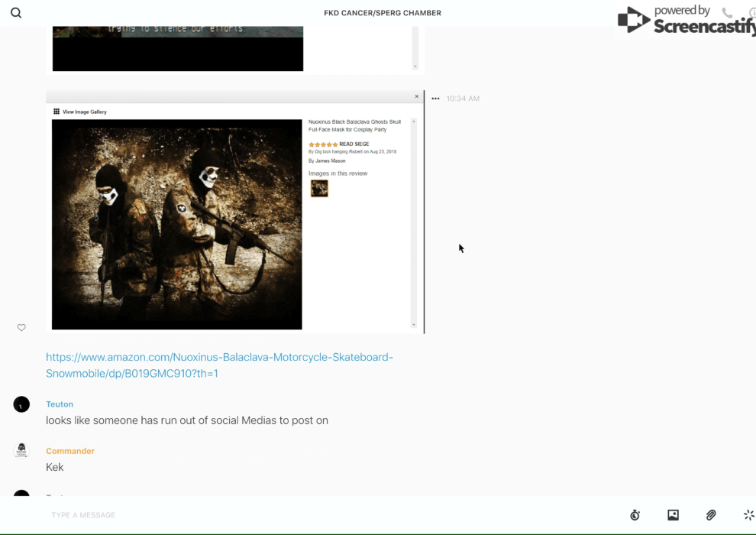Open the search magnifier icon
756x535 pixels.
click(16, 13)
